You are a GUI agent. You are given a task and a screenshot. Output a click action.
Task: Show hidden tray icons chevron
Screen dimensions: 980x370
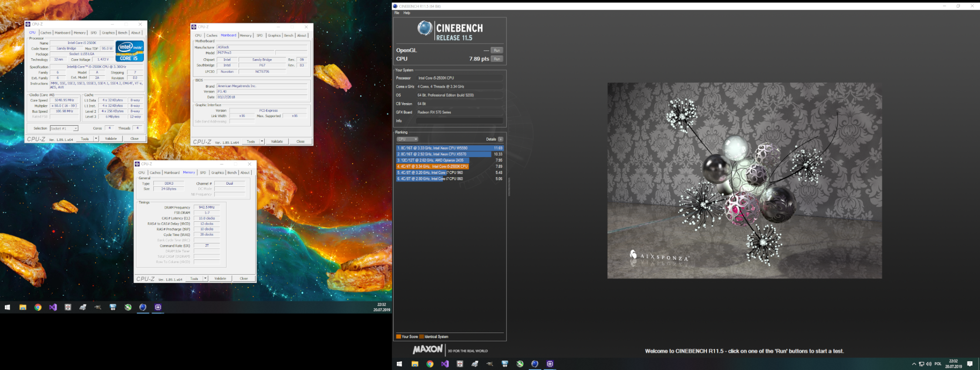click(913, 364)
